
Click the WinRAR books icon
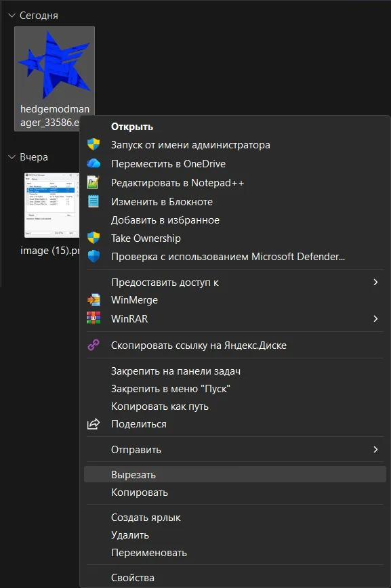point(94,318)
